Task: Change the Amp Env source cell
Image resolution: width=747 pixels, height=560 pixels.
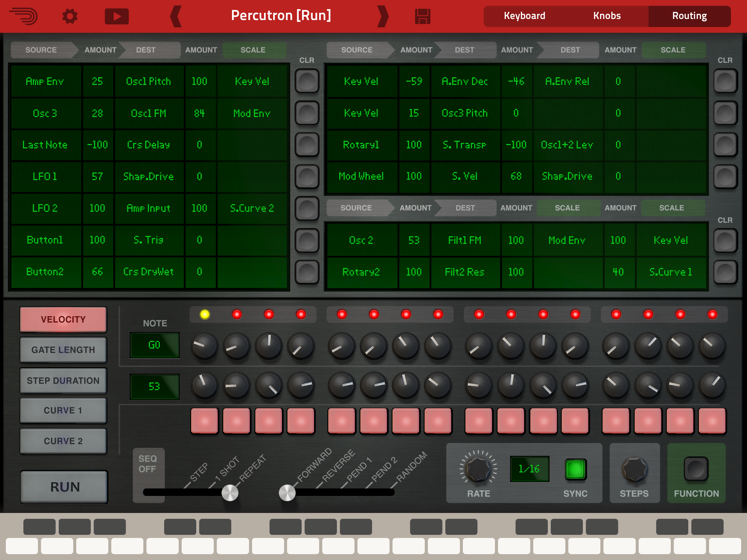Action: 46,81
